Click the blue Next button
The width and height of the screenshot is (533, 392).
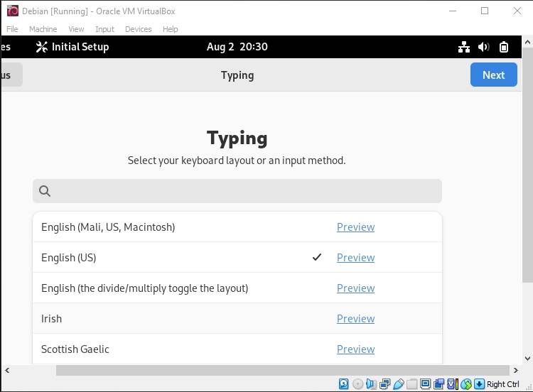[494, 75]
